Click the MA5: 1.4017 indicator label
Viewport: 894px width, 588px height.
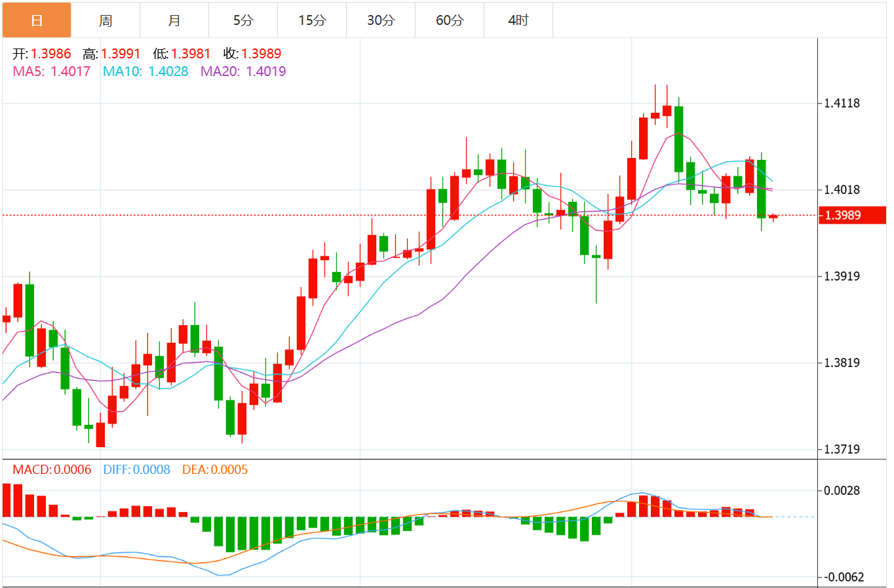pos(52,71)
